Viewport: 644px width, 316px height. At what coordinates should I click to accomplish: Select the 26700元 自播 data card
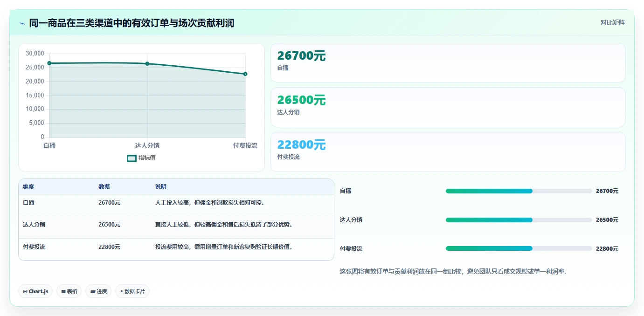pos(448,63)
